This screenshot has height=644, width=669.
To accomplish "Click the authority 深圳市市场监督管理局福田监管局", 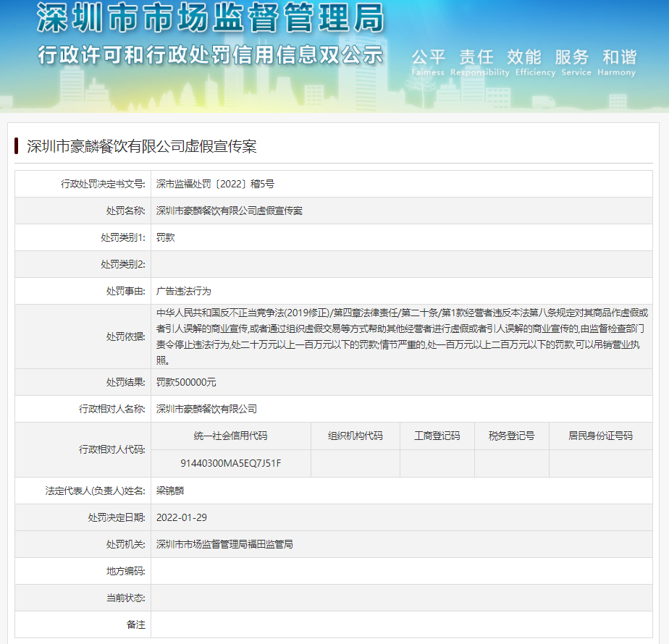I will click(224, 544).
